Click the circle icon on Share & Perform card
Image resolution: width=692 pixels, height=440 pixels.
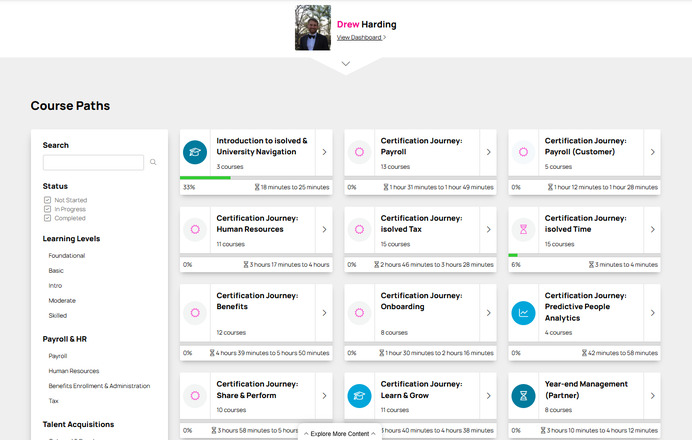click(195, 396)
